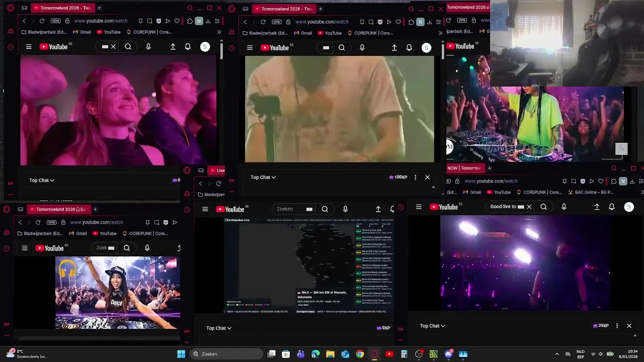Image resolution: width=644 pixels, height=362 pixels.
Task: Toggle virtual keyboard in bottom-left search box
Action: [111, 248]
